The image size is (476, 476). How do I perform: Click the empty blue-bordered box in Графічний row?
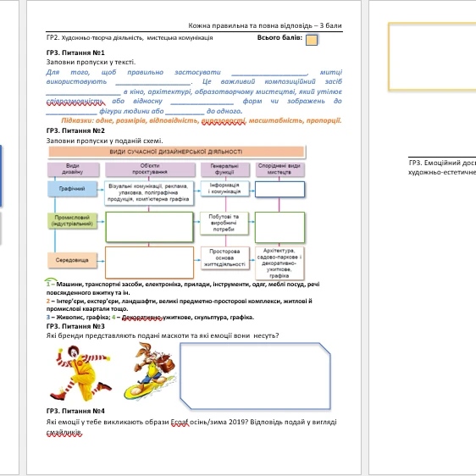coord(280,189)
